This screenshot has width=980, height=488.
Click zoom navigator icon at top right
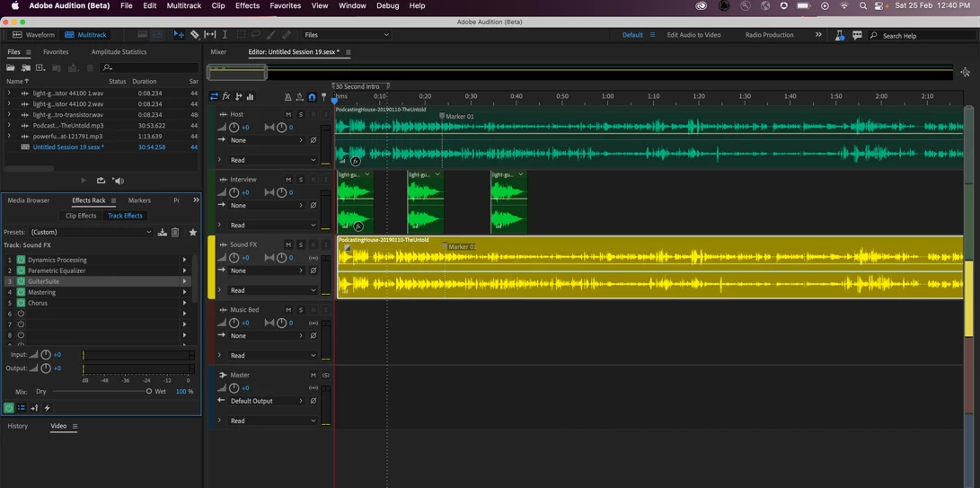pyautogui.click(x=967, y=73)
